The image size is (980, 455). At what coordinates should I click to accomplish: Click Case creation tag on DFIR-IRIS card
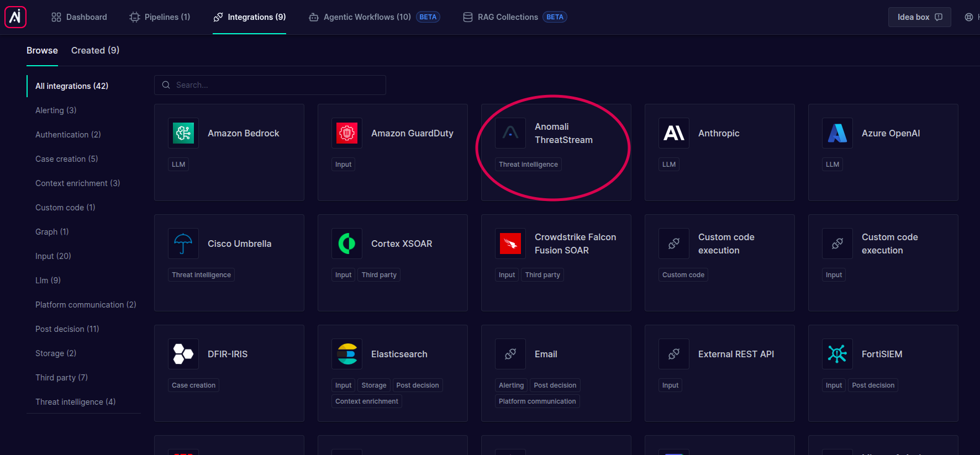tap(193, 385)
